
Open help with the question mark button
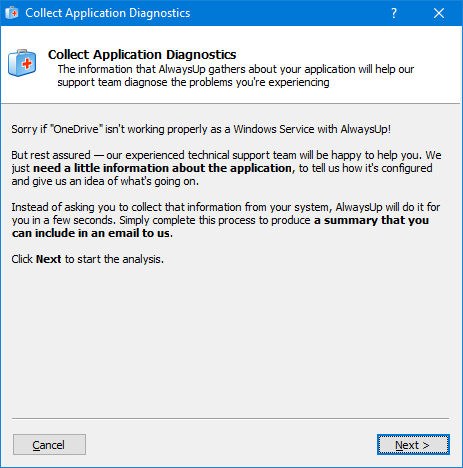pyautogui.click(x=394, y=13)
